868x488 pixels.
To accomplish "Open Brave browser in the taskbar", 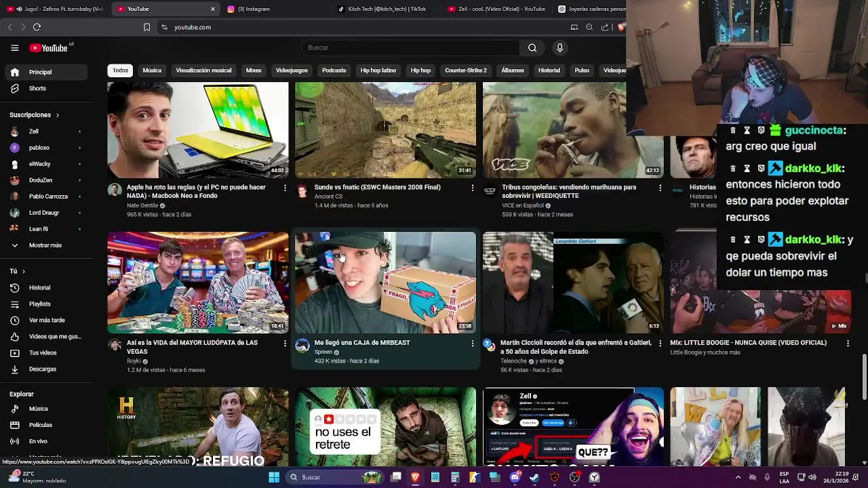I will pyautogui.click(x=416, y=477).
